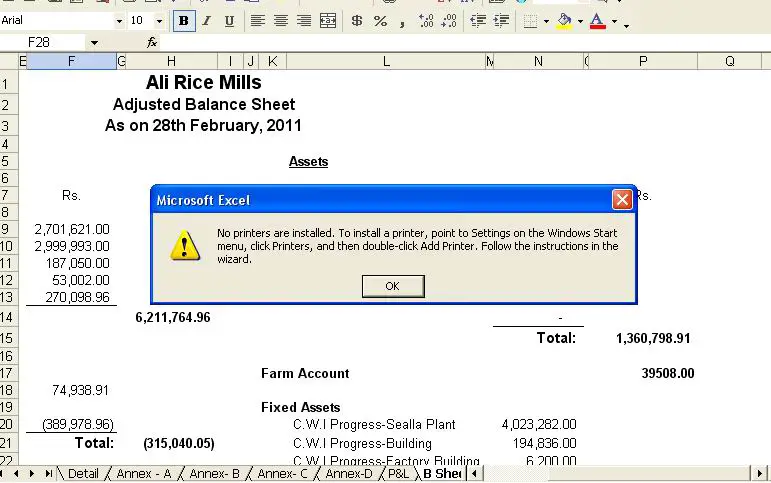Go to previous sheet tab arrow
771x483 pixels.
click(x=16, y=474)
